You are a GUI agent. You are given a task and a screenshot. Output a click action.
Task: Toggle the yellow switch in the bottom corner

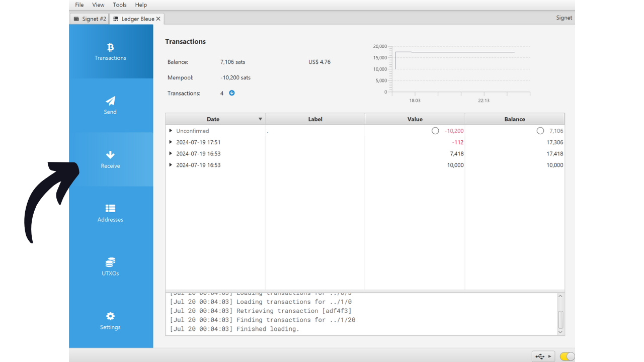point(566,356)
